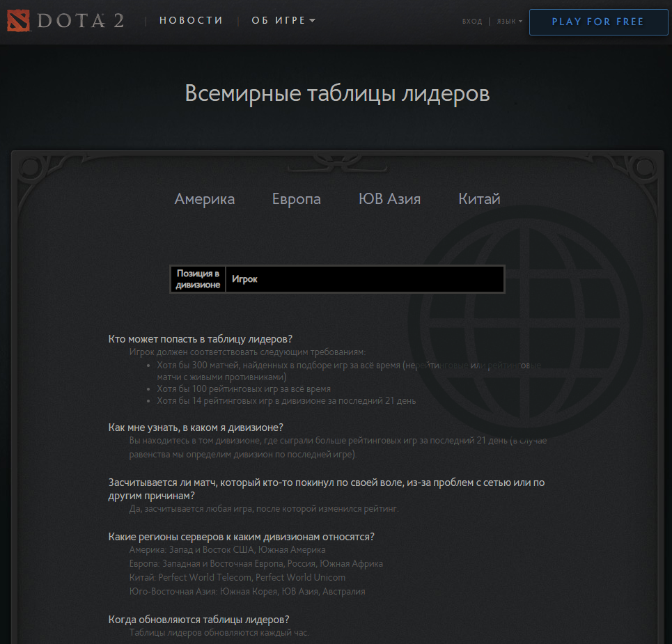672x644 pixels.
Task: Click the PLAY FOR FREE button
Action: [598, 22]
